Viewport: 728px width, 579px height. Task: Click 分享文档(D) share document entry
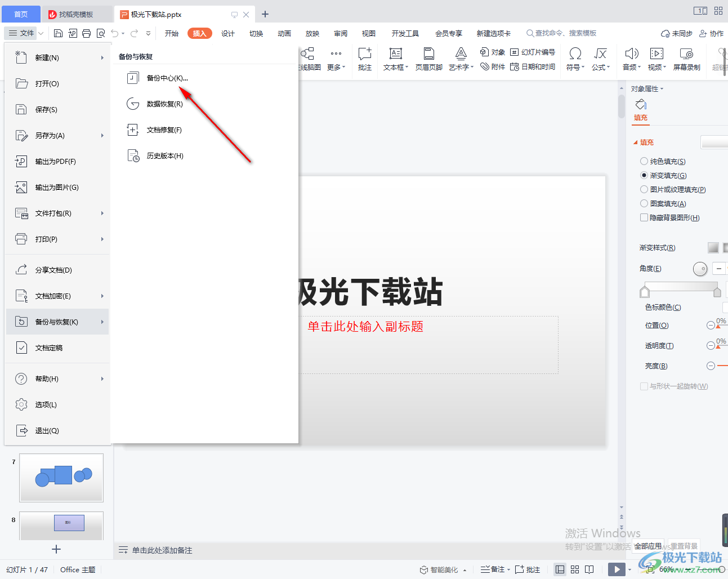tap(57, 270)
